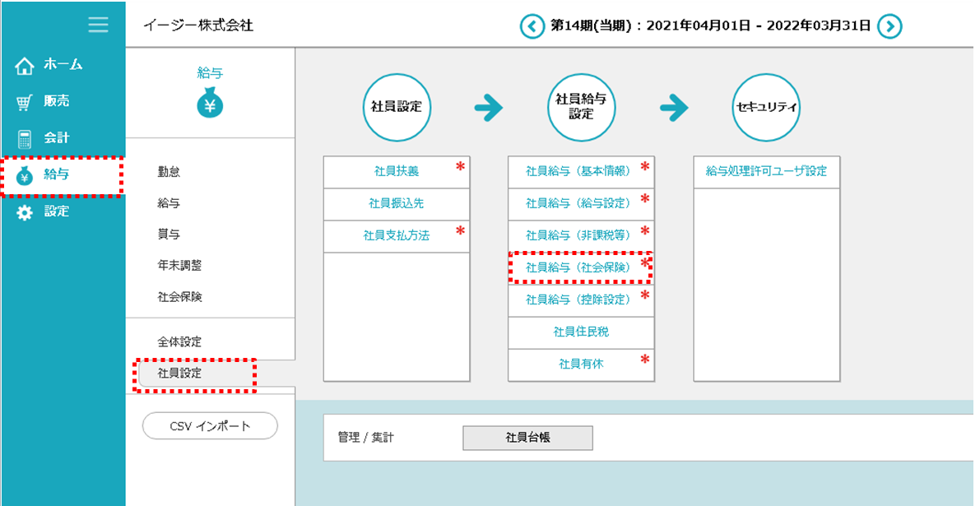This screenshot has height=506, width=980.
Task: Click the hamburger menu icon
Action: 98,25
